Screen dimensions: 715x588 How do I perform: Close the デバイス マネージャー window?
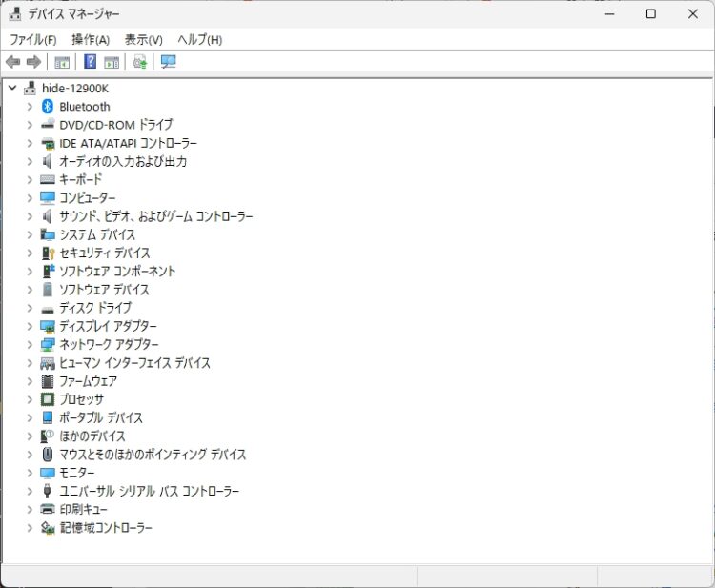click(x=693, y=14)
